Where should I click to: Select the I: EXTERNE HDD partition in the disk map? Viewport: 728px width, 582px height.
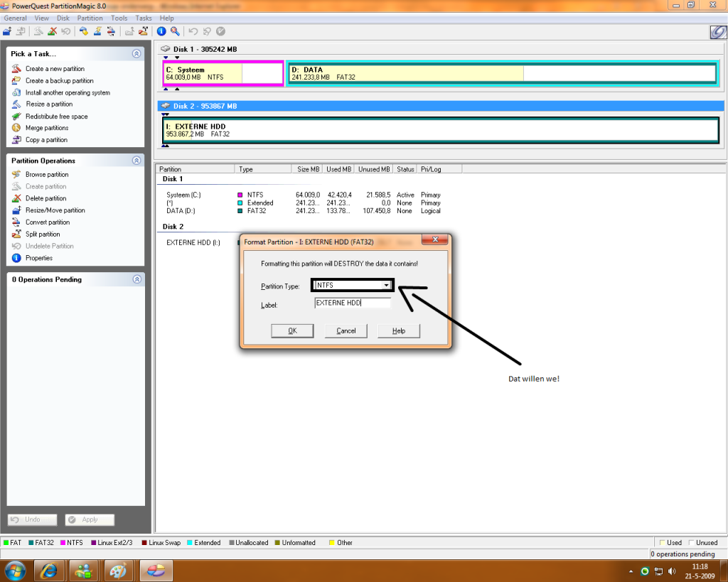(441, 130)
